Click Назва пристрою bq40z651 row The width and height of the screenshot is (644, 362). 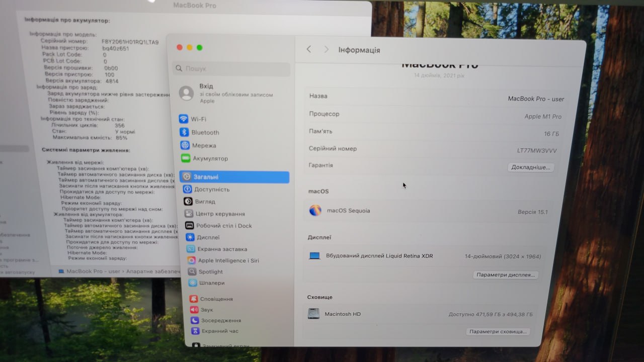click(x=85, y=48)
